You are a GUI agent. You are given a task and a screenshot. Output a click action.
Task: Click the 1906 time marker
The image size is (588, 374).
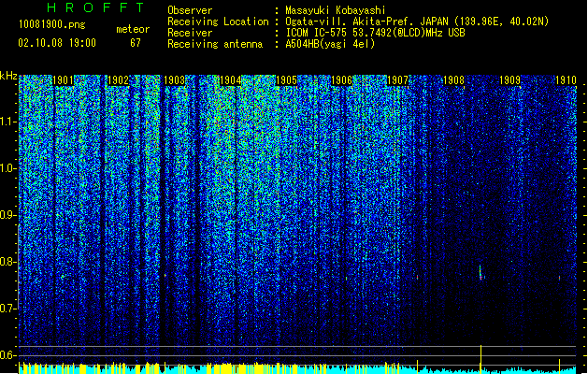(341, 80)
